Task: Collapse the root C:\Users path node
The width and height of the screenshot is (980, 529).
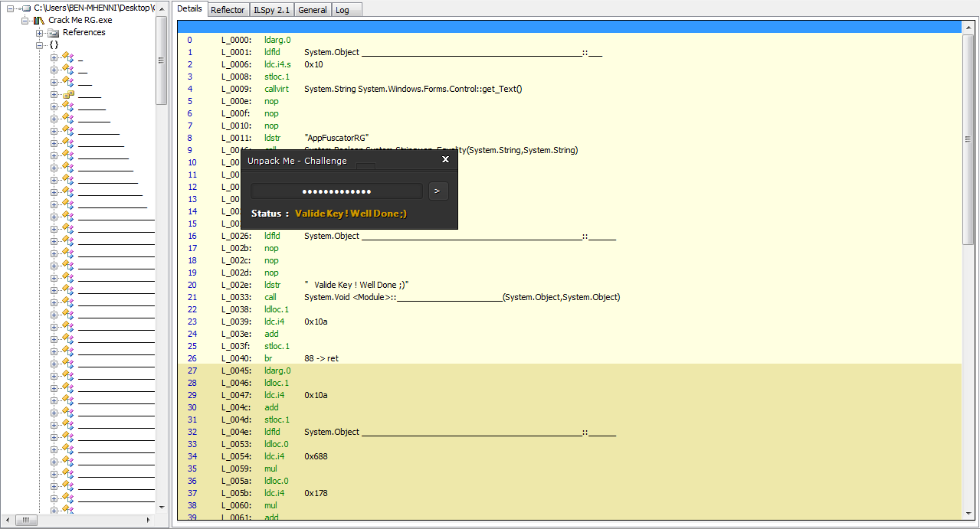Action: pos(11,8)
